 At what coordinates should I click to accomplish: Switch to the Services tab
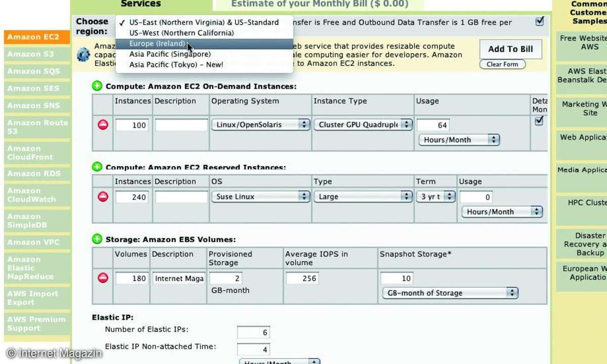pyautogui.click(x=141, y=5)
